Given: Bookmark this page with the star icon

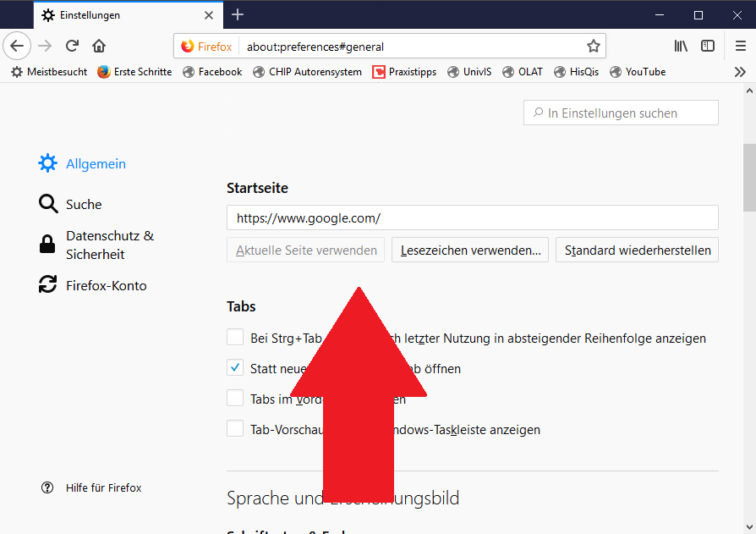Looking at the screenshot, I should (x=594, y=46).
